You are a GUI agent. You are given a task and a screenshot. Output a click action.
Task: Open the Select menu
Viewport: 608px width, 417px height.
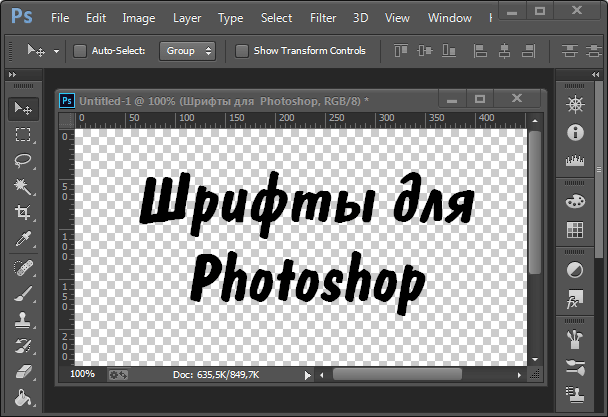pyautogui.click(x=276, y=18)
